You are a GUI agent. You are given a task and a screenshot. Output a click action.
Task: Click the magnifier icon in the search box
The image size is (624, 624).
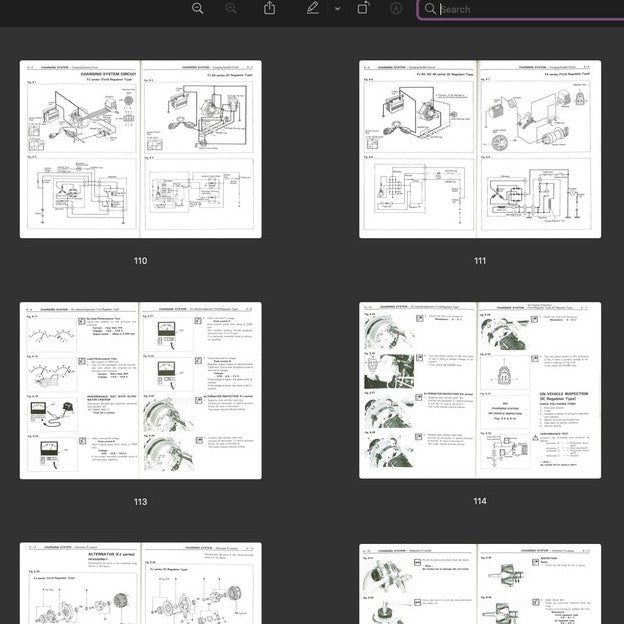tap(431, 9)
